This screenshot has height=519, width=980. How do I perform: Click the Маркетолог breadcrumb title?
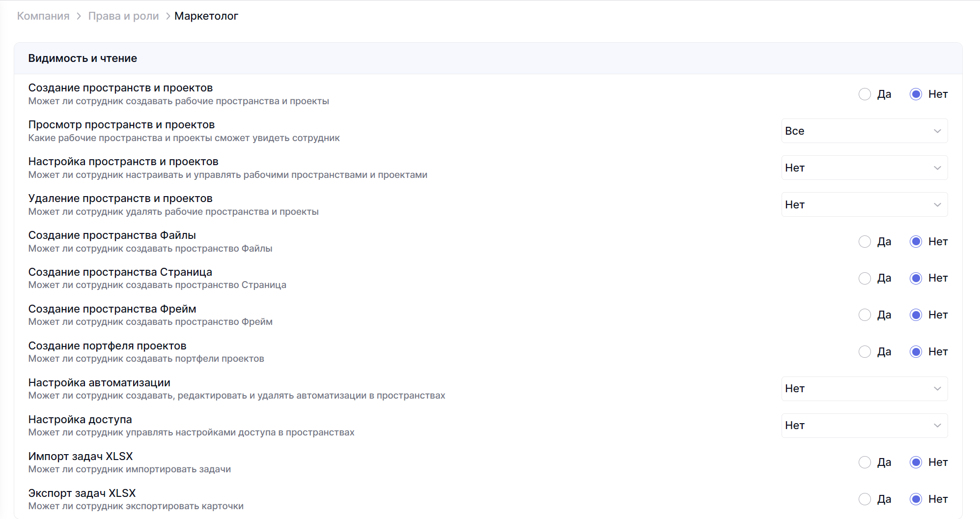(x=206, y=16)
